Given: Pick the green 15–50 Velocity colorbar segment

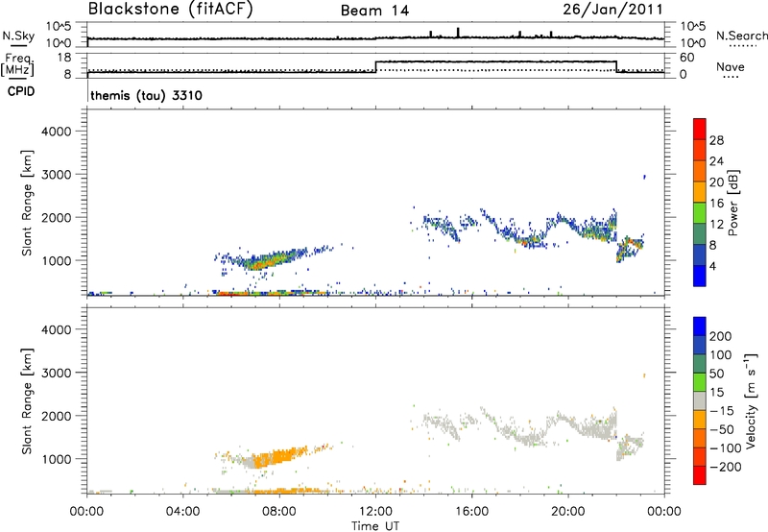Looking at the screenshot, I should click(700, 382).
